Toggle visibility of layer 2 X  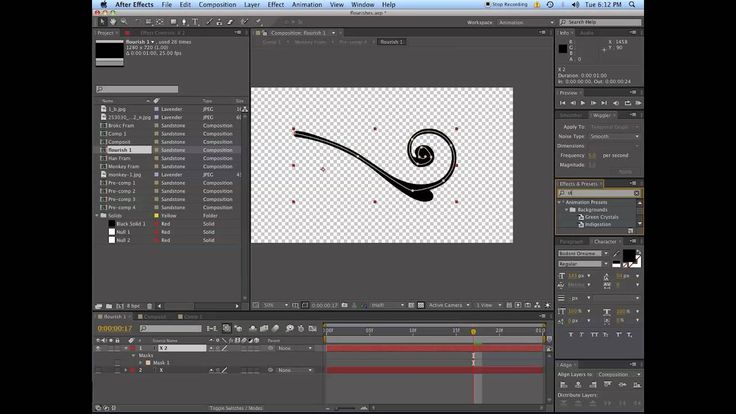[x=99, y=370]
